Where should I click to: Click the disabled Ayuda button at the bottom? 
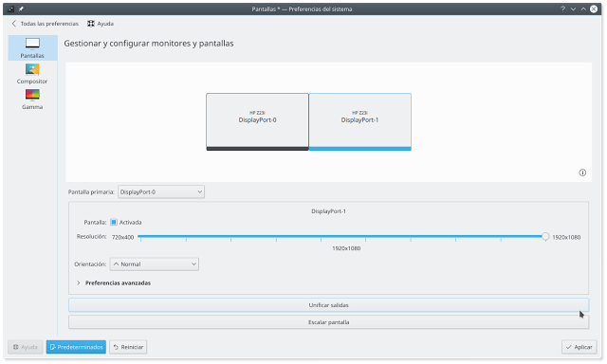[x=26, y=347]
